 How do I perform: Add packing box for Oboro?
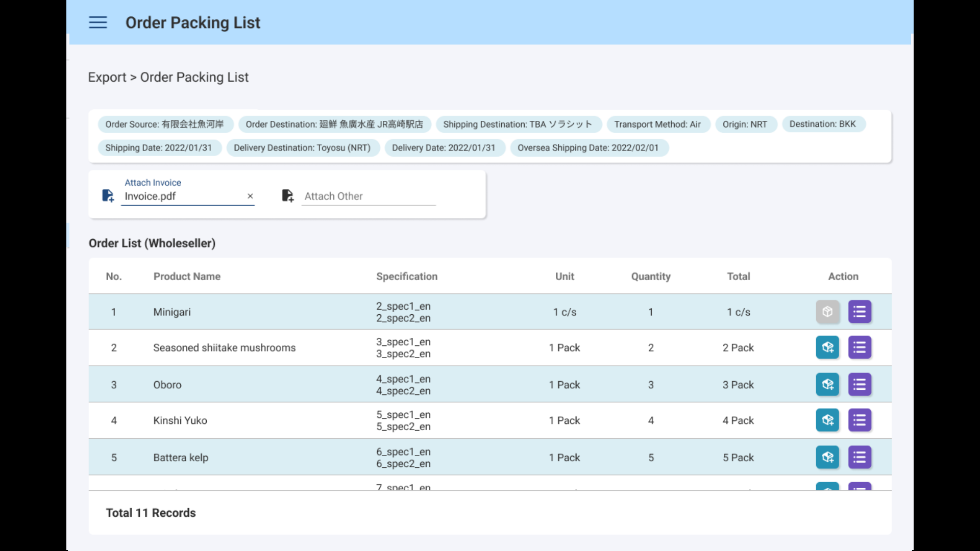click(x=827, y=385)
